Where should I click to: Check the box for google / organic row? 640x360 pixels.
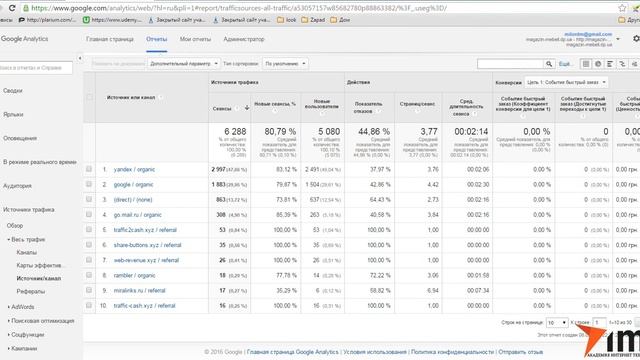point(89,184)
